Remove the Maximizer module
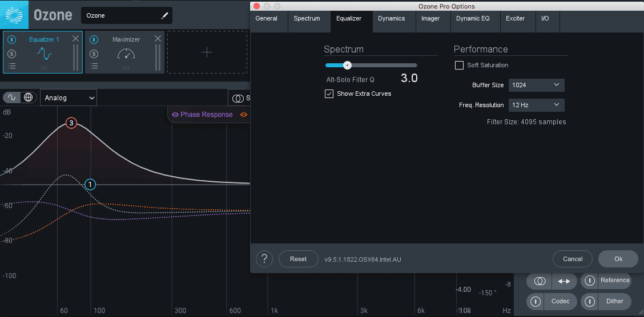Screen dimensions: 644x317 pos(158,39)
